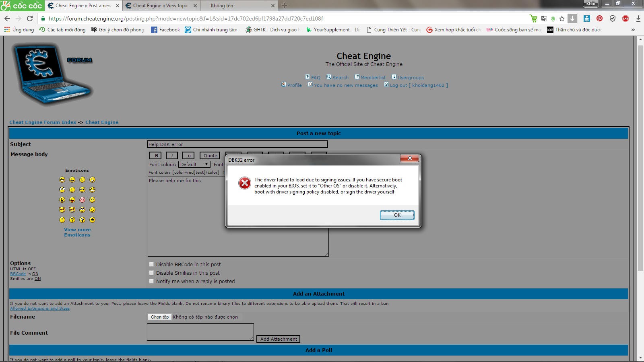Click the red error icon in dialog

(244, 183)
